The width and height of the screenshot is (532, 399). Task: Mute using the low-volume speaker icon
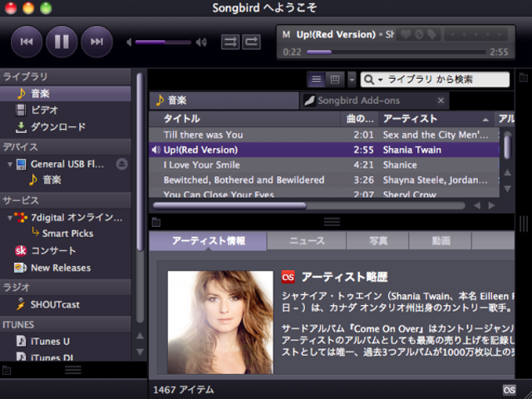point(129,42)
